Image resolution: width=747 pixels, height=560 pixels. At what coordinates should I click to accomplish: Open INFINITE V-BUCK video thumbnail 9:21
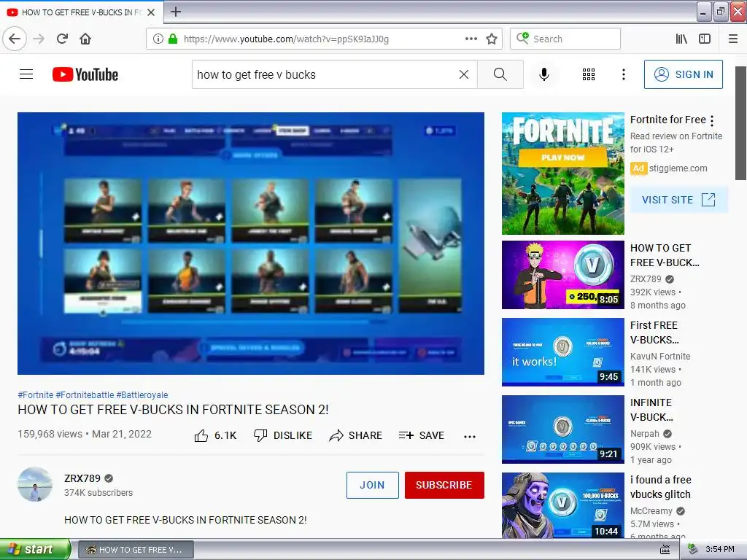coord(563,429)
